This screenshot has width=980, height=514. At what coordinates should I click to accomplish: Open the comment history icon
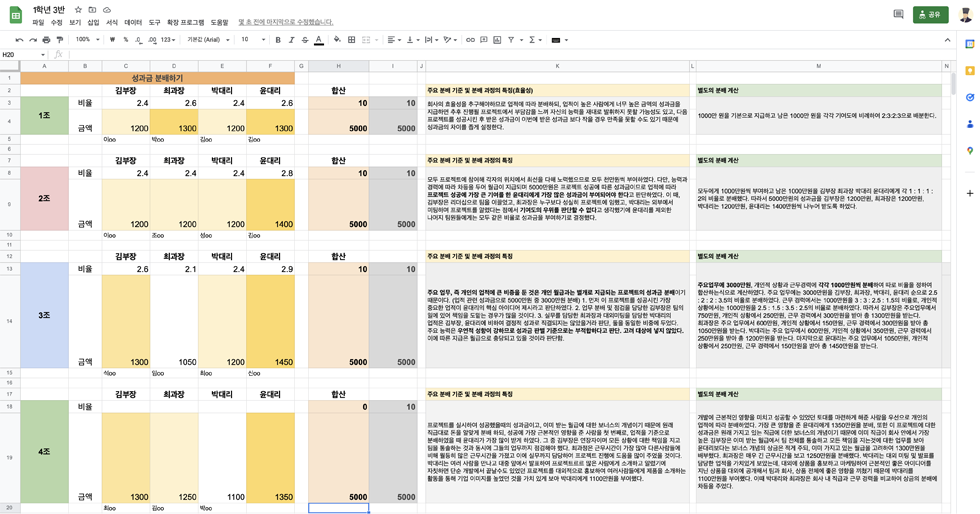(x=897, y=14)
